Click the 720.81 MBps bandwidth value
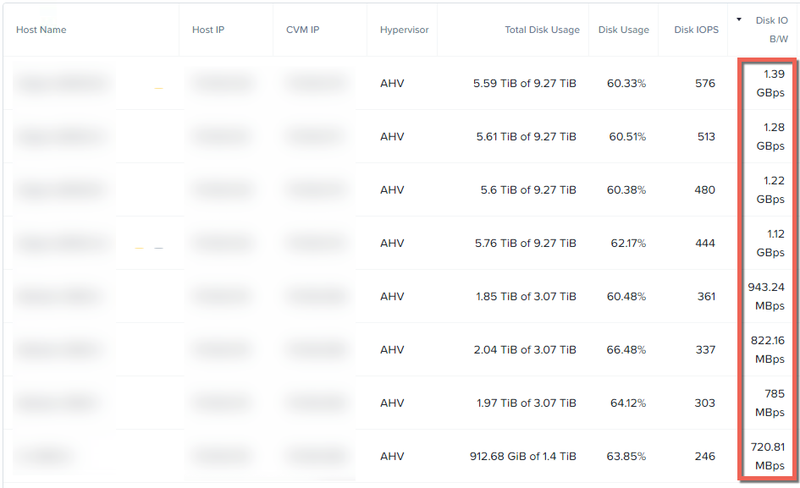 point(768,456)
